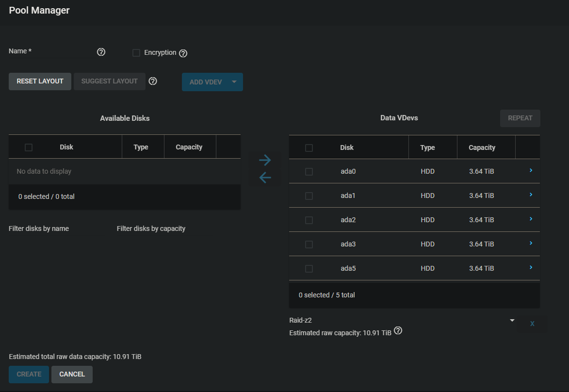Click the '0 selected / 0 total' text
The height and width of the screenshot is (392, 569).
pyautogui.click(x=47, y=196)
